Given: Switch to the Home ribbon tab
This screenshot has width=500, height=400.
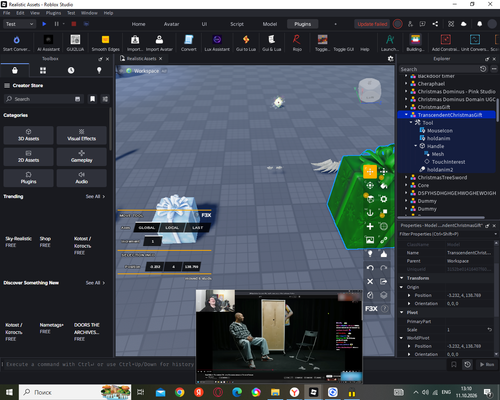Looking at the screenshot, I should [138, 24].
